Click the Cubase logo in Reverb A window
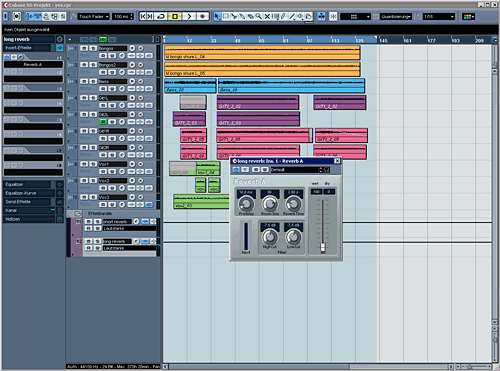The height and width of the screenshot is (371, 500). (x=234, y=161)
